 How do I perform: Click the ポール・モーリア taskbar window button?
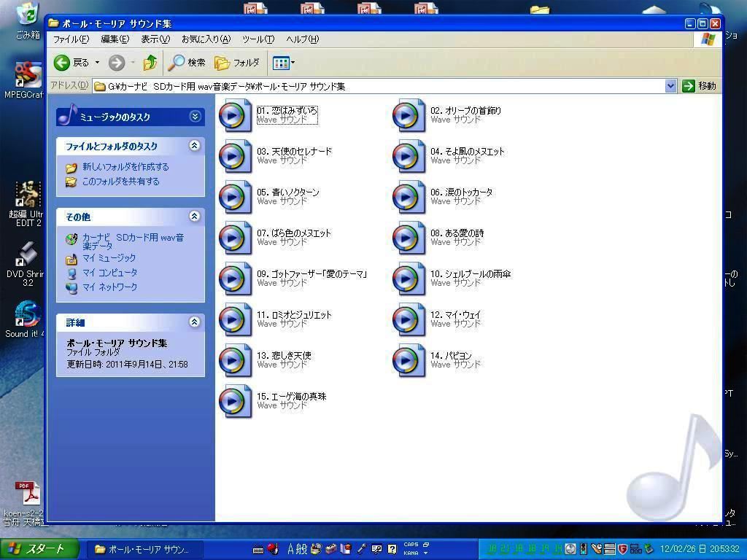coord(145,550)
